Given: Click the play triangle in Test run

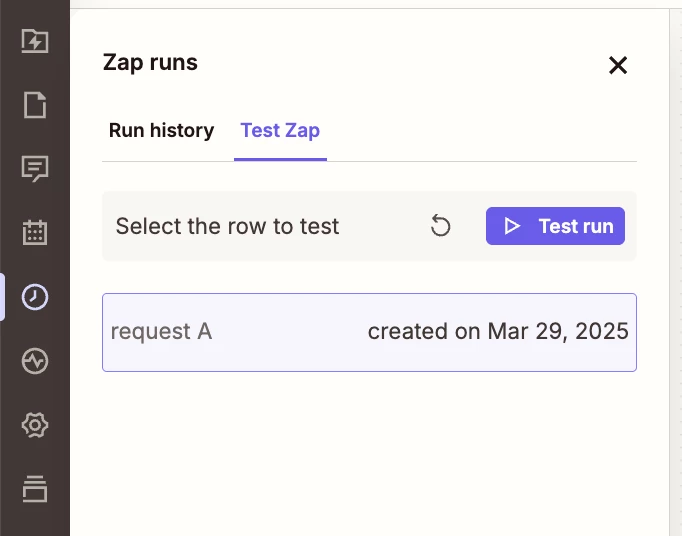Looking at the screenshot, I should (512, 226).
